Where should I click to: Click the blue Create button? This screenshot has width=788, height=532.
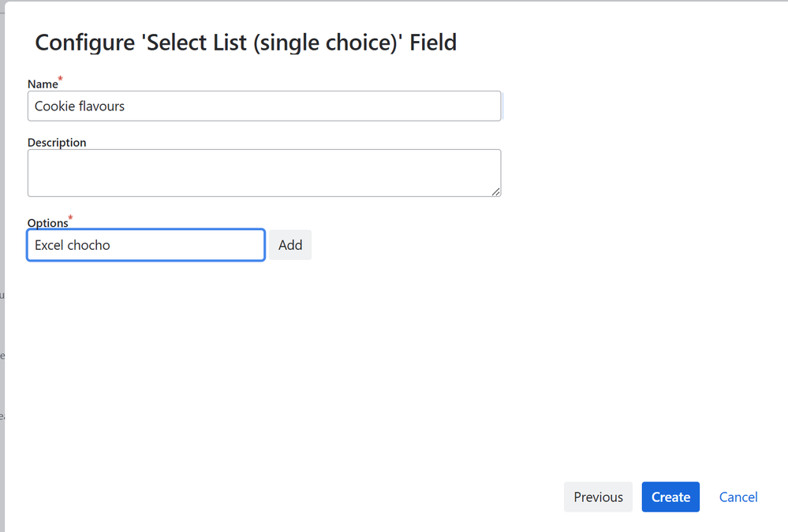click(x=670, y=497)
